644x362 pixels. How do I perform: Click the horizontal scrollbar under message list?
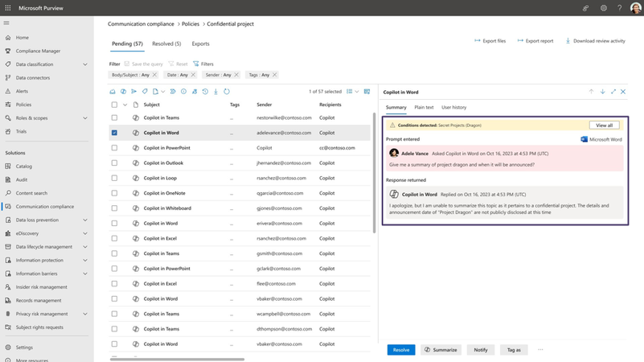pos(177,359)
